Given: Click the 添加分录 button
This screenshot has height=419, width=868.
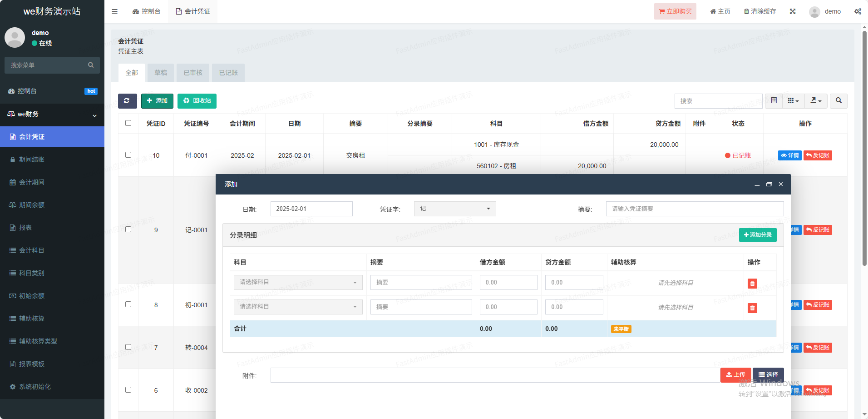Looking at the screenshot, I should [x=758, y=235].
